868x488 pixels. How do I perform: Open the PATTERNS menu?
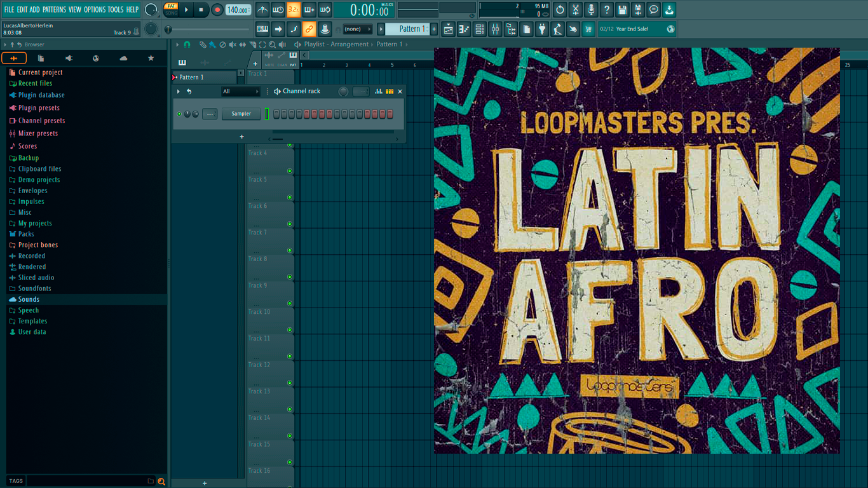(x=54, y=10)
